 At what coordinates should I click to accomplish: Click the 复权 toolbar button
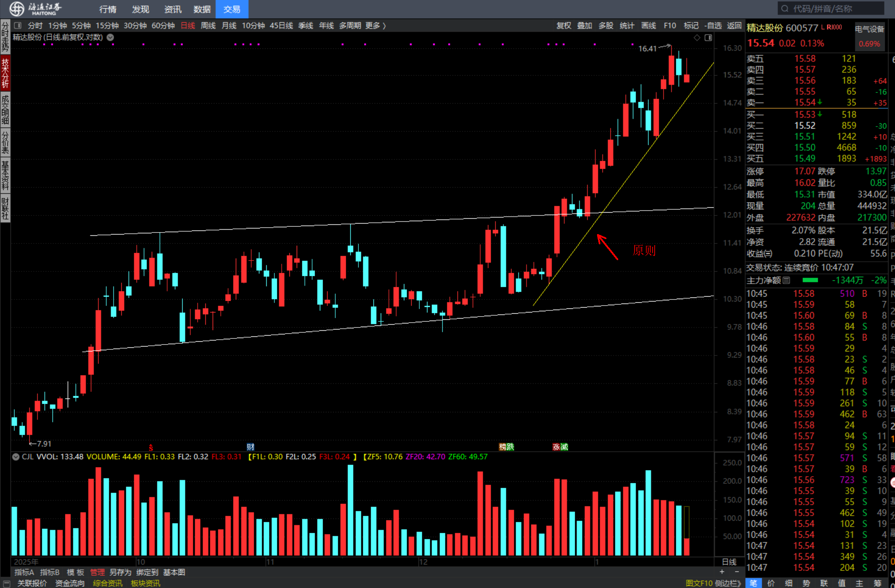[563, 26]
